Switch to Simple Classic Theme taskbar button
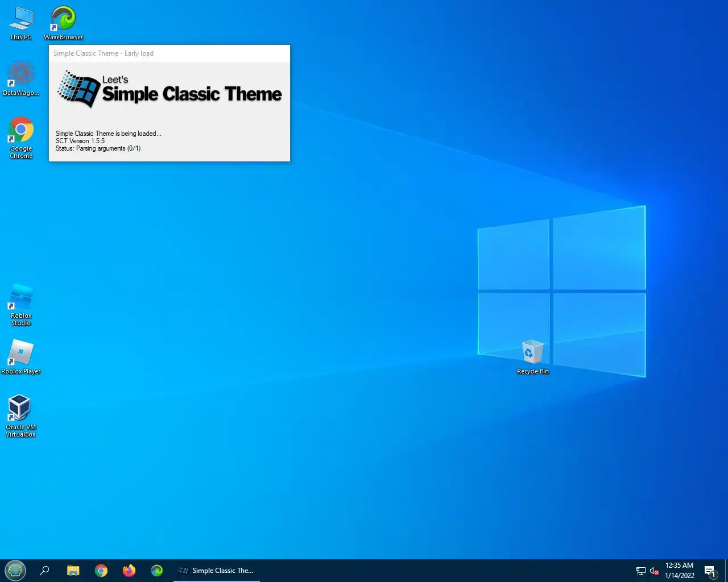Image resolution: width=728 pixels, height=582 pixels. pos(217,571)
